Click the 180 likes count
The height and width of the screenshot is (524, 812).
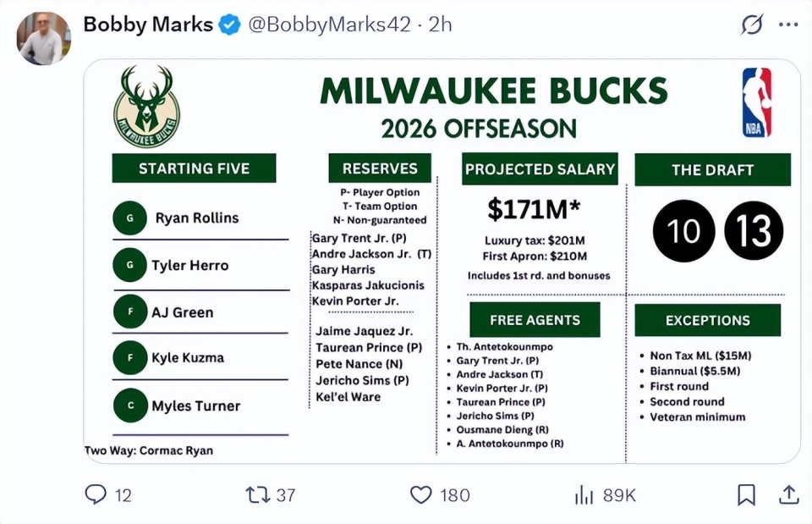(455, 495)
